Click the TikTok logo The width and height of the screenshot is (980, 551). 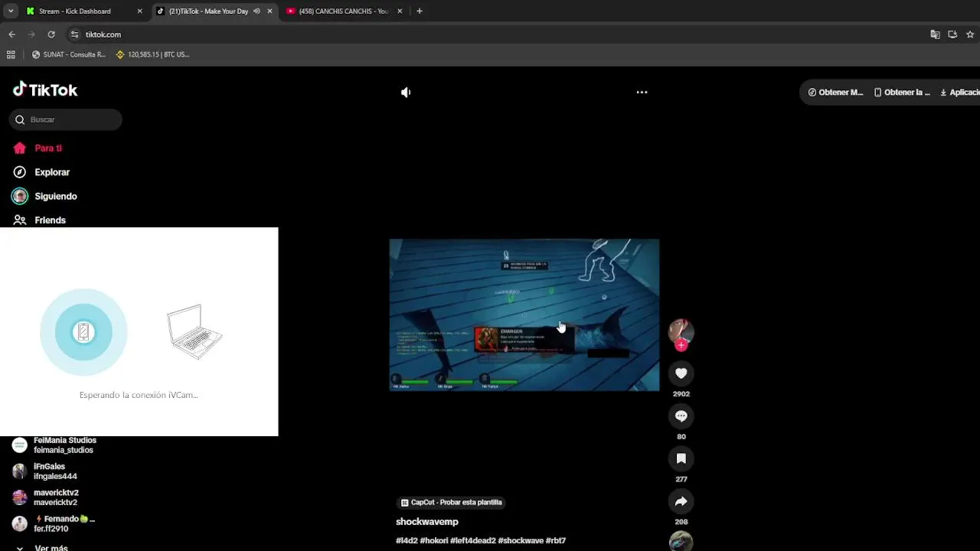[45, 90]
